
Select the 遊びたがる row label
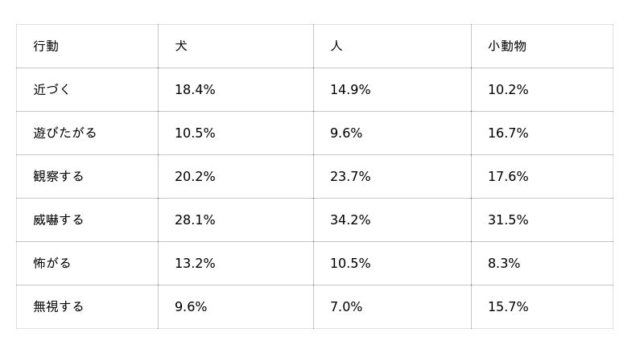pos(65,133)
